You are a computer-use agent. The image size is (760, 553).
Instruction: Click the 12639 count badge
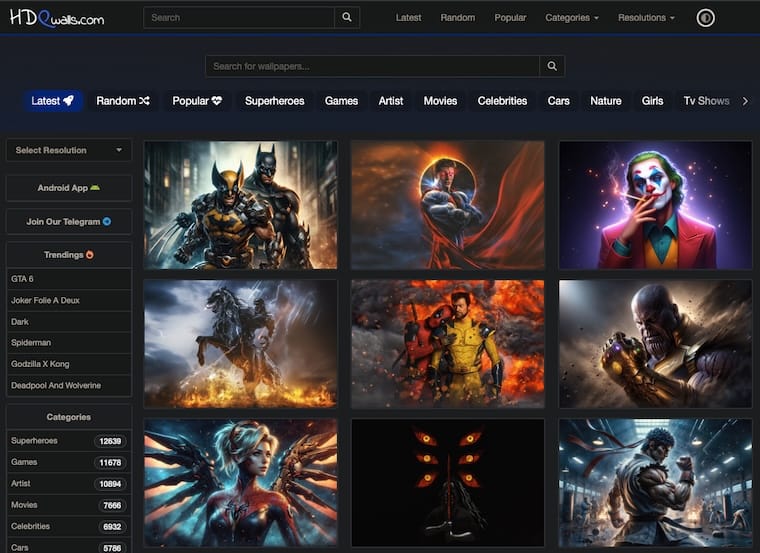[110, 441]
